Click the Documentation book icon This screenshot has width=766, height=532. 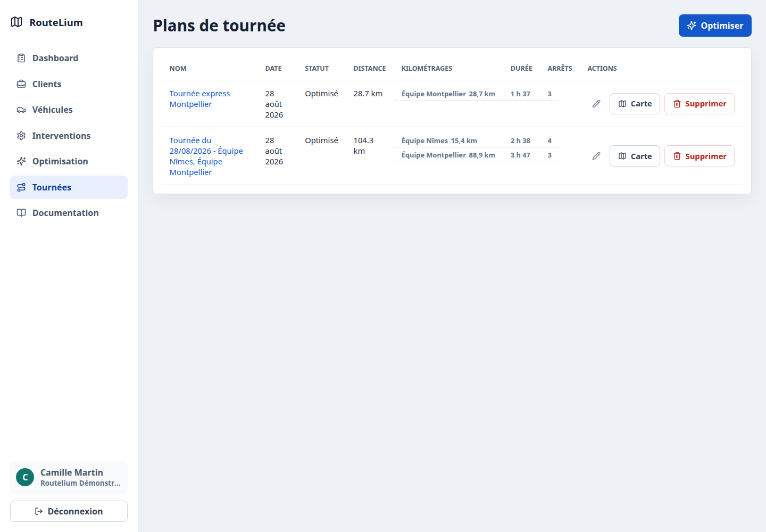tap(21, 213)
